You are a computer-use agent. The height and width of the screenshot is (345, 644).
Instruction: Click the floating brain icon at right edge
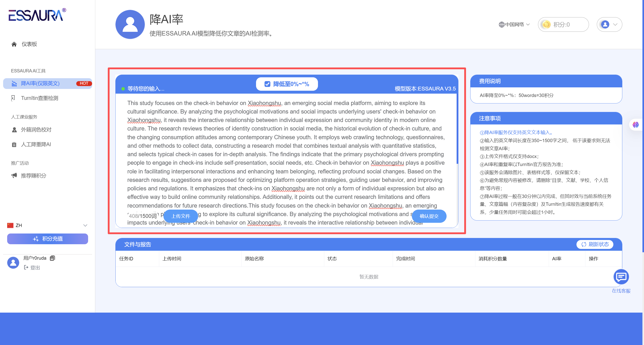click(x=636, y=124)
